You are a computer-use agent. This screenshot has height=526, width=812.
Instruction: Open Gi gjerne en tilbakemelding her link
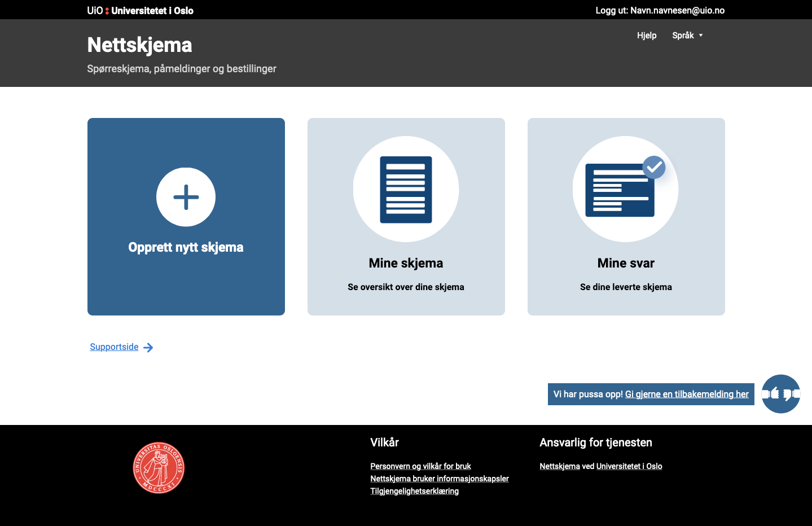tap(687, 394)
